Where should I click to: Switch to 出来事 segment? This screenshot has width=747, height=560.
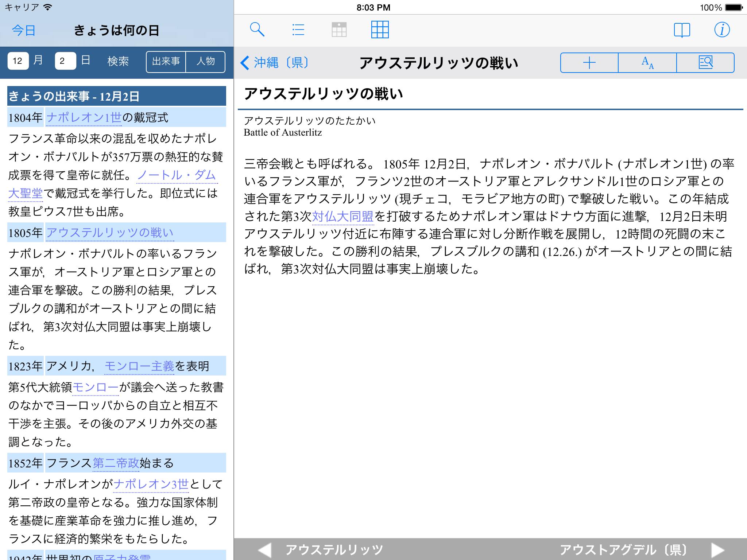tap(166, 62)
